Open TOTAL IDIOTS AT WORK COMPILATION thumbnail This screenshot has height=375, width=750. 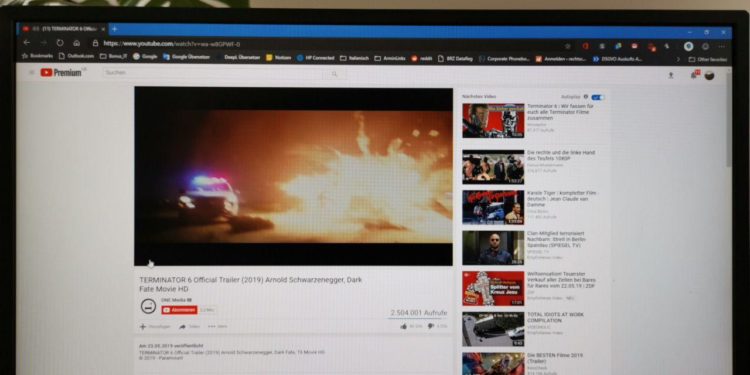coord(493,329)
